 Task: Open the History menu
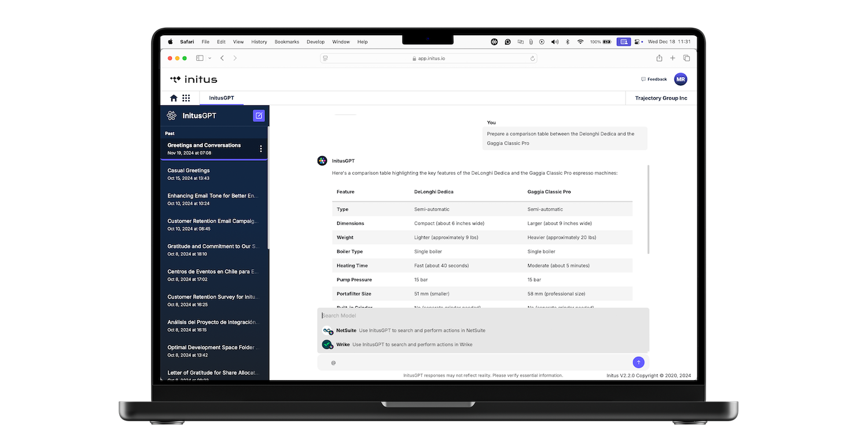(x=259, y=42)
